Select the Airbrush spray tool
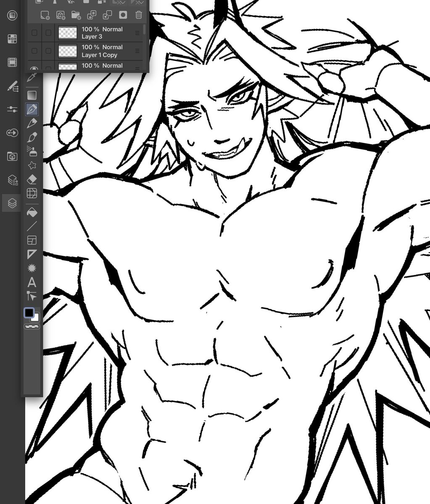The width and height of the screenshot is (430, 504). [x=32, y=151]
